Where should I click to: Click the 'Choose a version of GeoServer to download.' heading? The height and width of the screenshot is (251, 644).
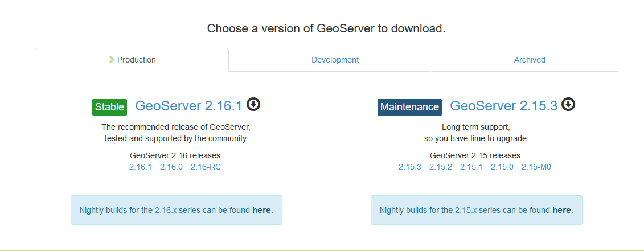(326, 29)
